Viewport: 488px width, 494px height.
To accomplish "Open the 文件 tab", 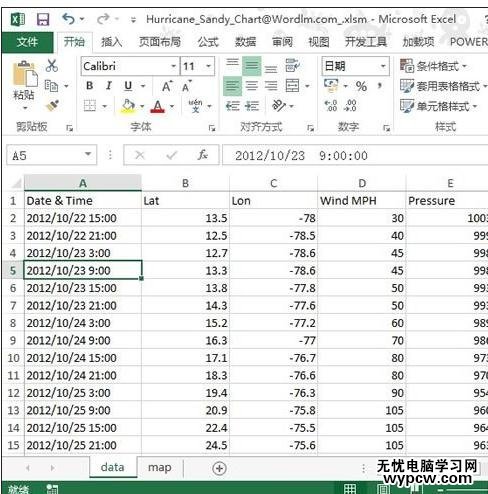I will coord(27,42).
